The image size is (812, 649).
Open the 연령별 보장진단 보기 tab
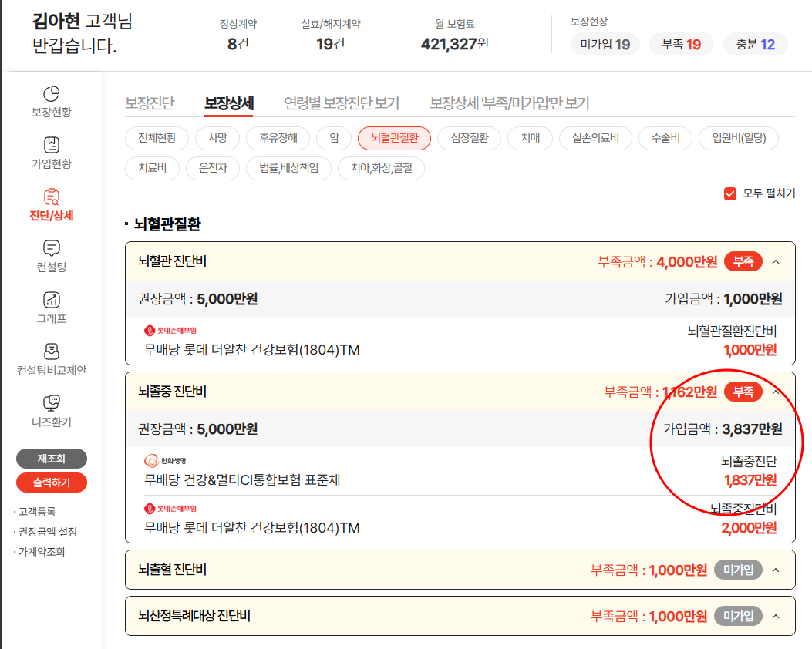pos(342,103)
